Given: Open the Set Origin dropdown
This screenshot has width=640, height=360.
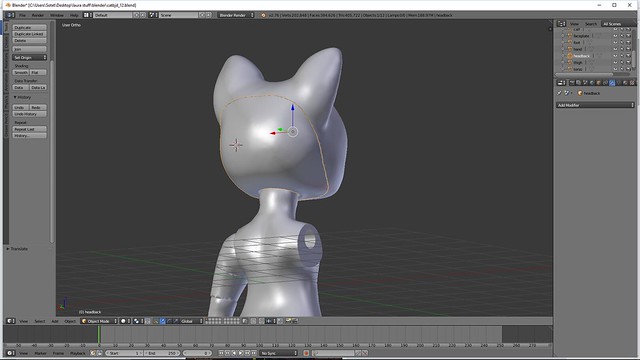Looking at the screenshot, I should (x=30, y=58).
